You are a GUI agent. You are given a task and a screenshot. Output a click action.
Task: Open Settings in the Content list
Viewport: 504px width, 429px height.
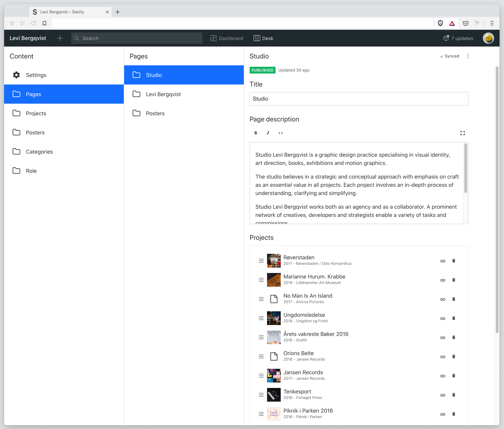64,75
